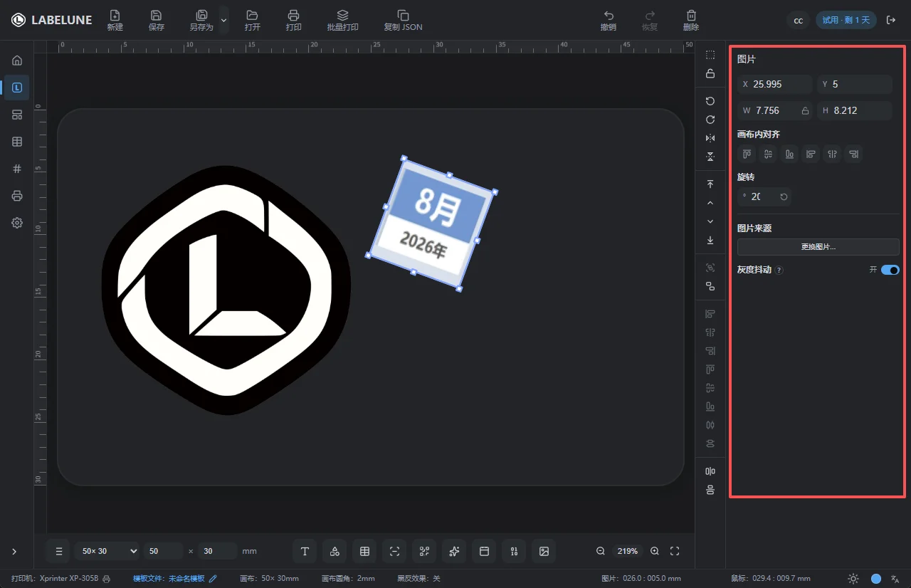Align bottom under 画布内对齐
The width and height of the screenshot is (911, 588).
[x=789, y=154]
